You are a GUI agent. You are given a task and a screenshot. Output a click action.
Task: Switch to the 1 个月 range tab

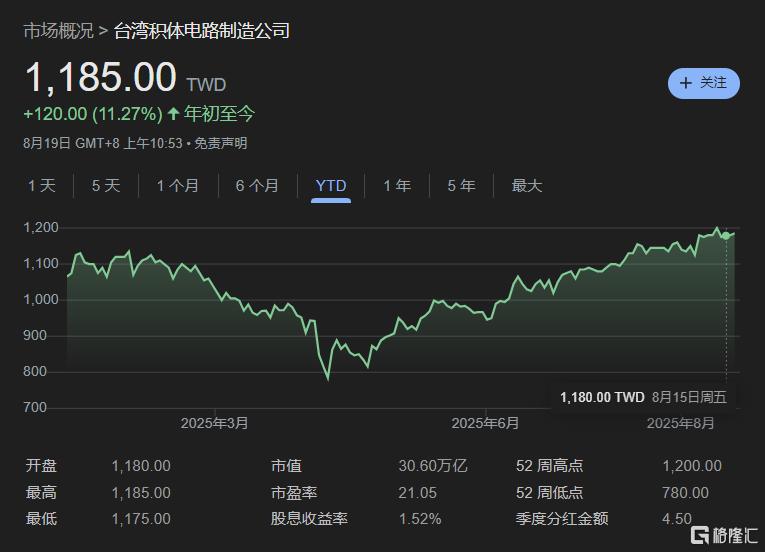[178, 185]
